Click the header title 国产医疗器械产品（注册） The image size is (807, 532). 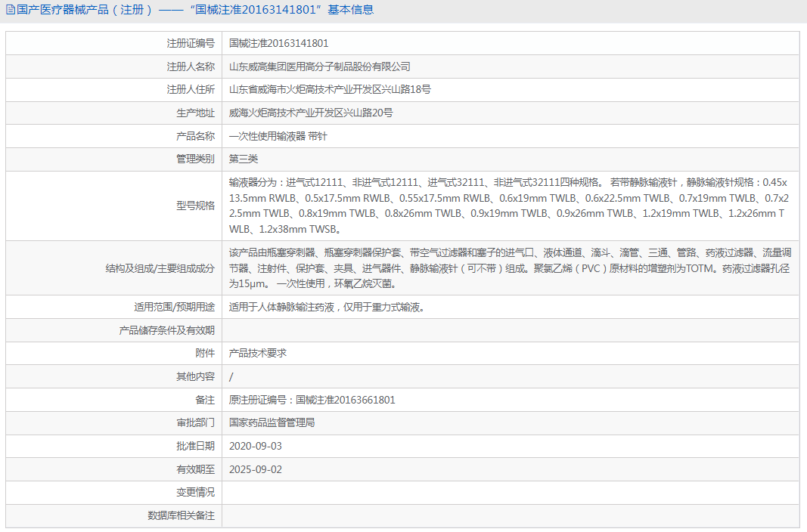(x=85, y=10)
